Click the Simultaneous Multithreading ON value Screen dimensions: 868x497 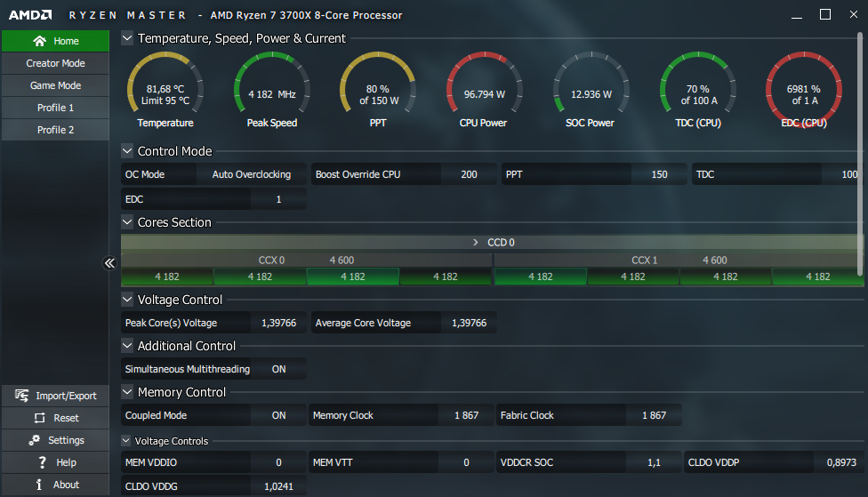point(279,369)
